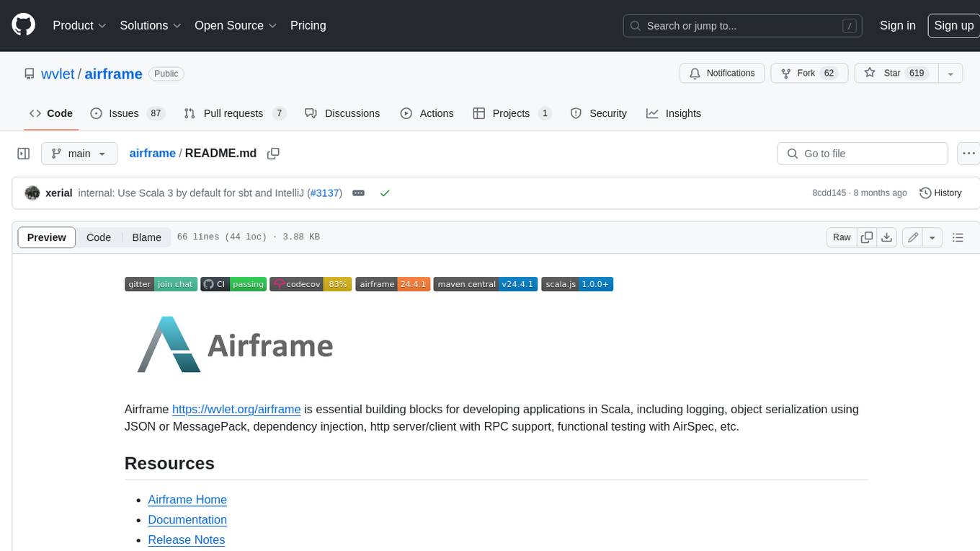Open the Pricing page
Viewport: 980px width, 551px height.
tap(308, 25)
